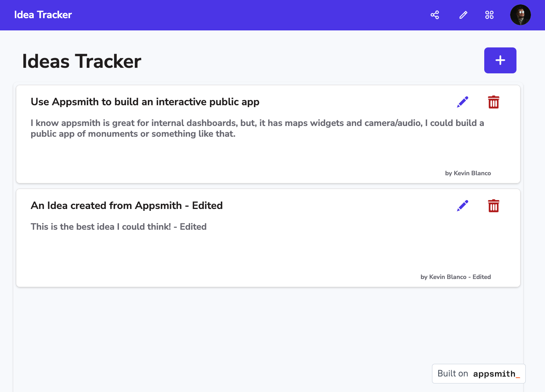Delete the "An Idea created from Appsmith" idea
This screenshot has height=392, width=545.
pyautogui.click(x=494, y=206)
